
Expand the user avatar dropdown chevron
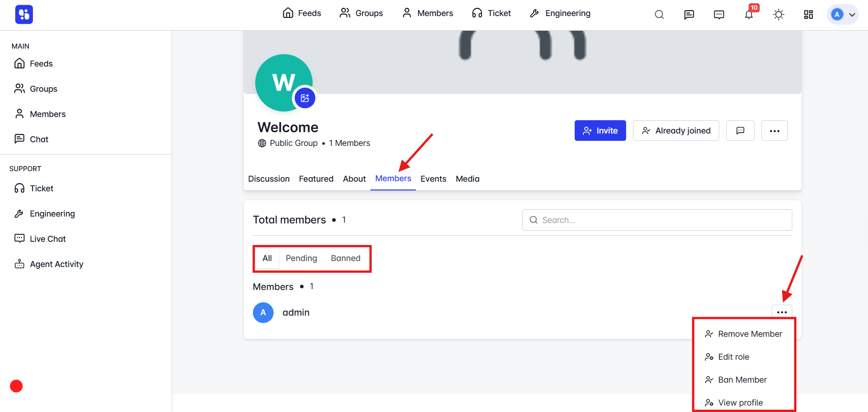point(852,15)
